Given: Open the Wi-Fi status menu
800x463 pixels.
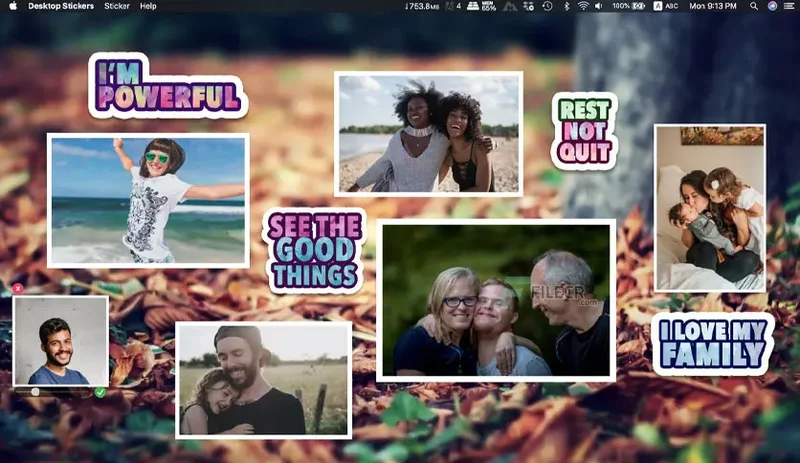Looking at the screenshot, I should tap(583, 6).
